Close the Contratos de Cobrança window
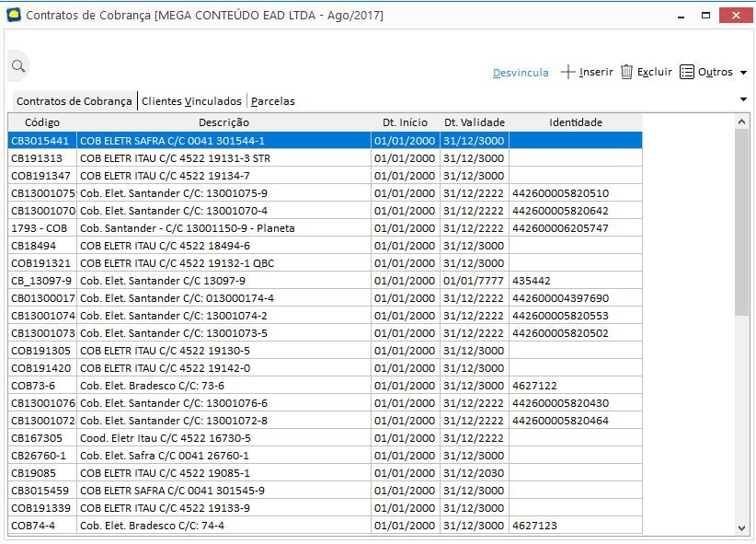This screenshot has height=544, width=756. point(736,16)
